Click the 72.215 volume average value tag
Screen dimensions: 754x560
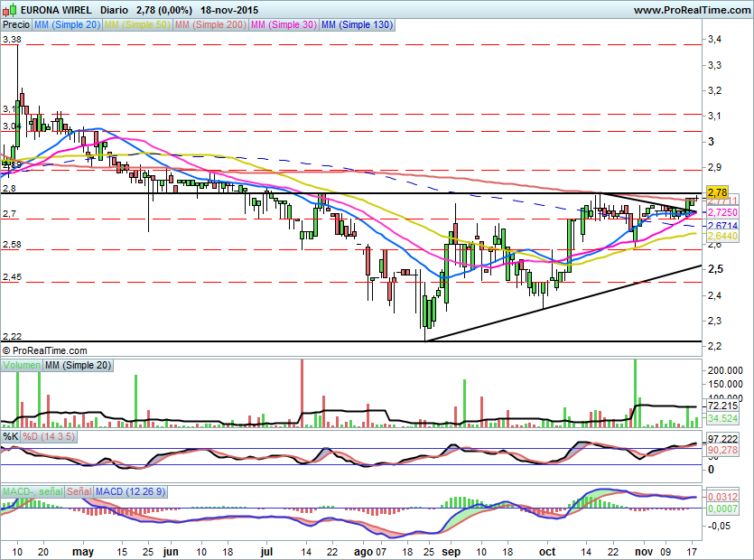(x=721, y=407)
